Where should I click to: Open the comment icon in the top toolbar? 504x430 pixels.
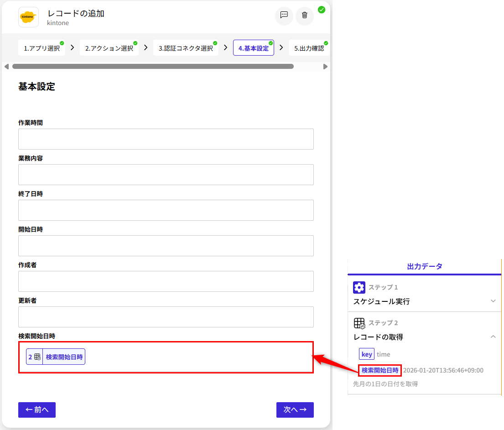click(284, 16)
